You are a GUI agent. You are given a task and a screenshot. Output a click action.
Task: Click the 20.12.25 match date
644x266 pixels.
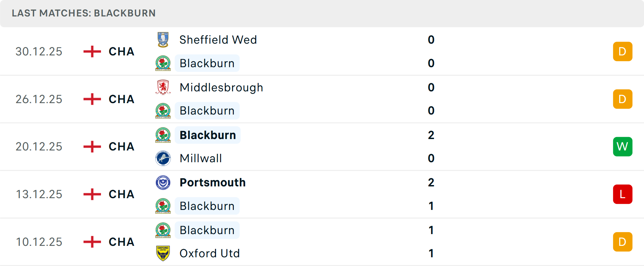39,146
